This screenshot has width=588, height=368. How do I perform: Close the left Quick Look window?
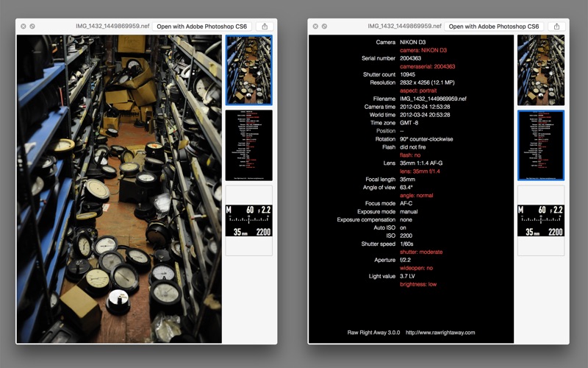tap(24, 26)
